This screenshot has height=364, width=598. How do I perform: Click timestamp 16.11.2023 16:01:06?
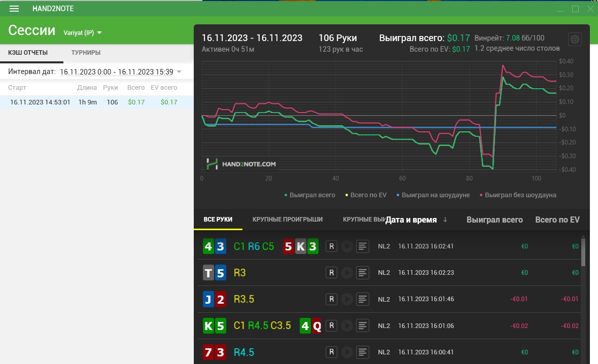click(x=426, y=325)
